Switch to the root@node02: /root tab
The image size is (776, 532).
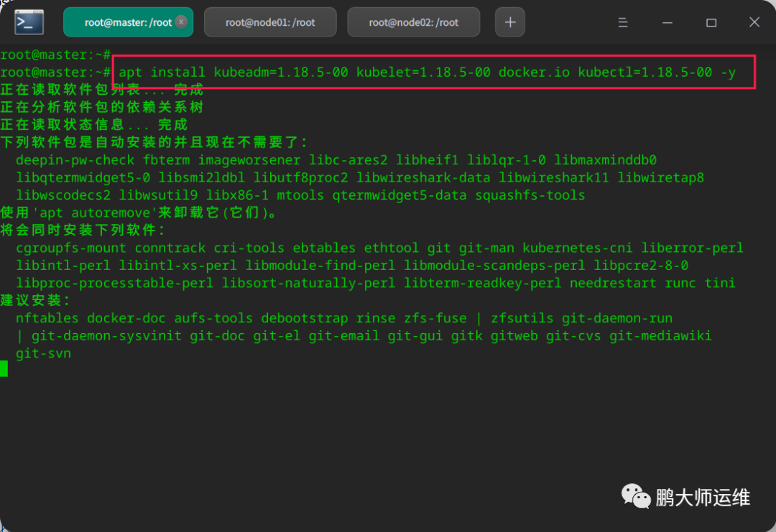click(x=414, y=22)
